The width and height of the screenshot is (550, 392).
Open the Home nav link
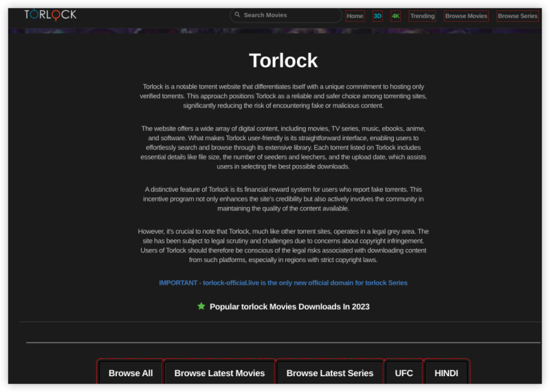click(x=355, y=16)
